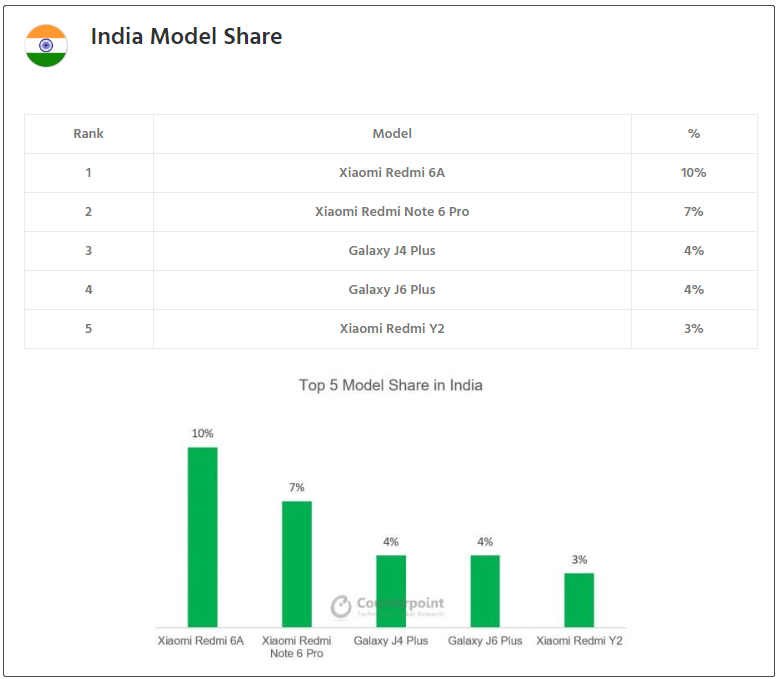Click the Model column header
The height and width of the screenshot is (679, 777).
[392, 133]
